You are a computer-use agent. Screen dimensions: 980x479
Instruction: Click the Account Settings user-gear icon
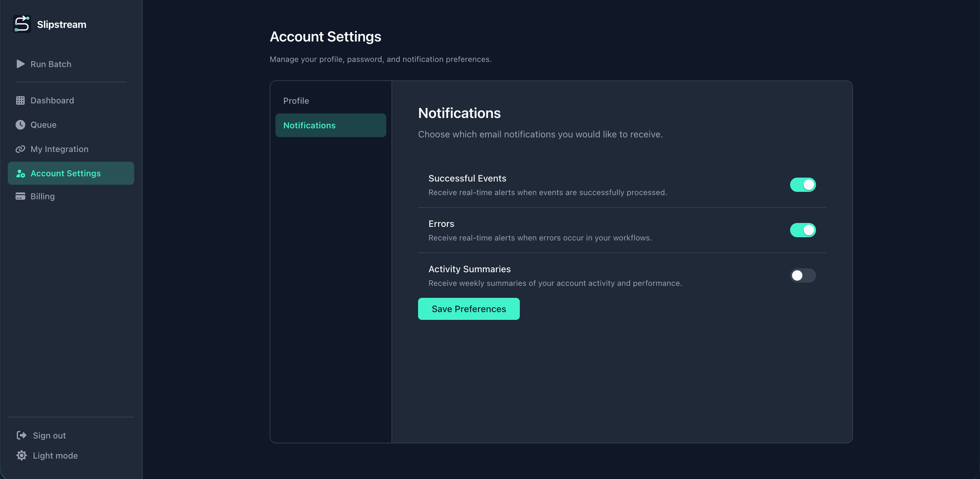point(20,173)
